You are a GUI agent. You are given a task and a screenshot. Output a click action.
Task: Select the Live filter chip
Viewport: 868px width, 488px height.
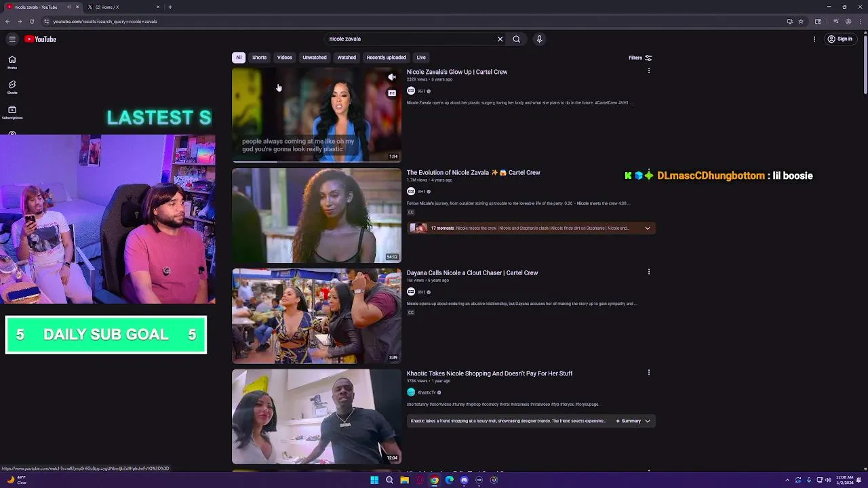pyautogui.click(x=421, y=58)
